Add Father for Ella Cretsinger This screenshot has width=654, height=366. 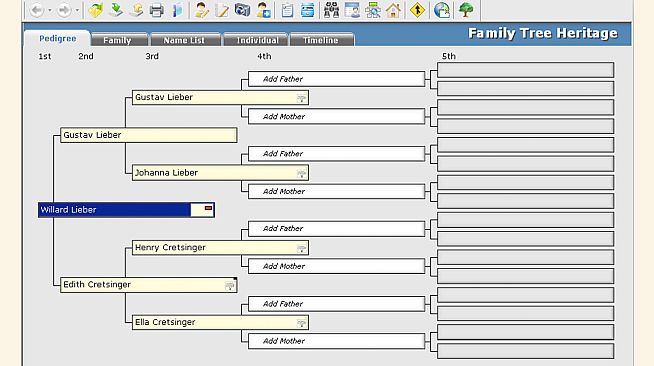(337, 304)
